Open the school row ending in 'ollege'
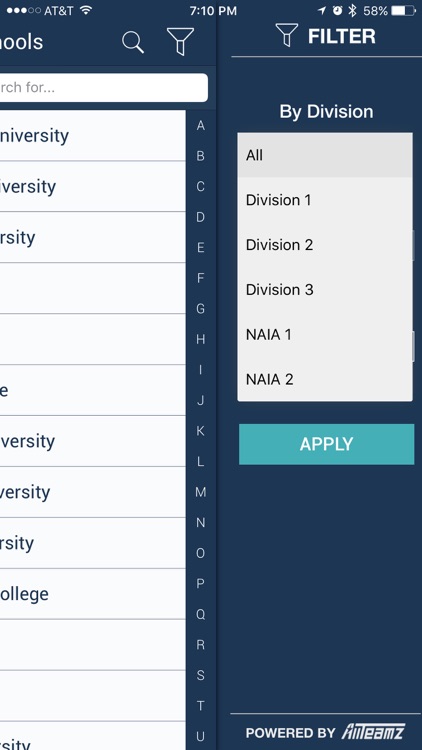The image size is (422, 750). [92, 594]
